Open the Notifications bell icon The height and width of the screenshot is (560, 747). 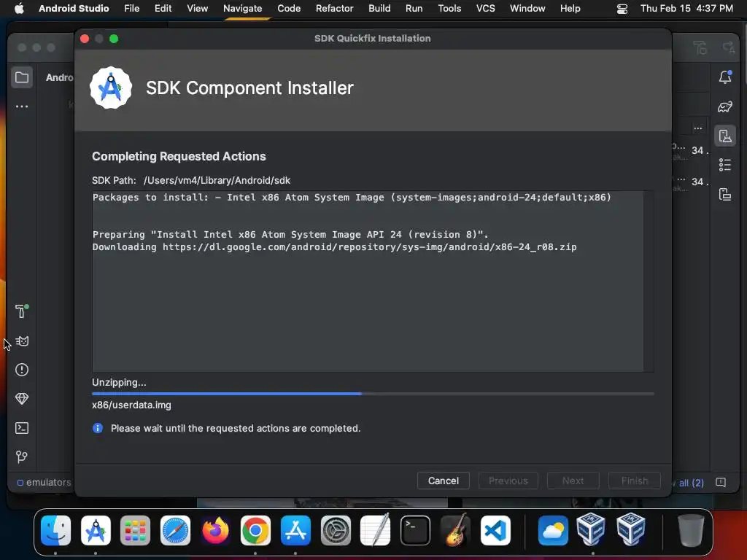coord(725,77)
